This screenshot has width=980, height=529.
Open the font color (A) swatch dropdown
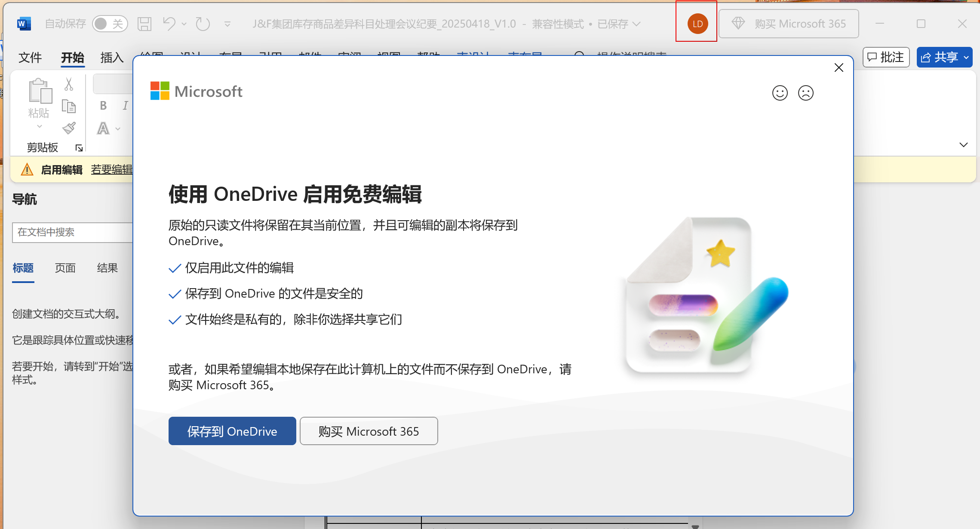[x=117, y=128]
